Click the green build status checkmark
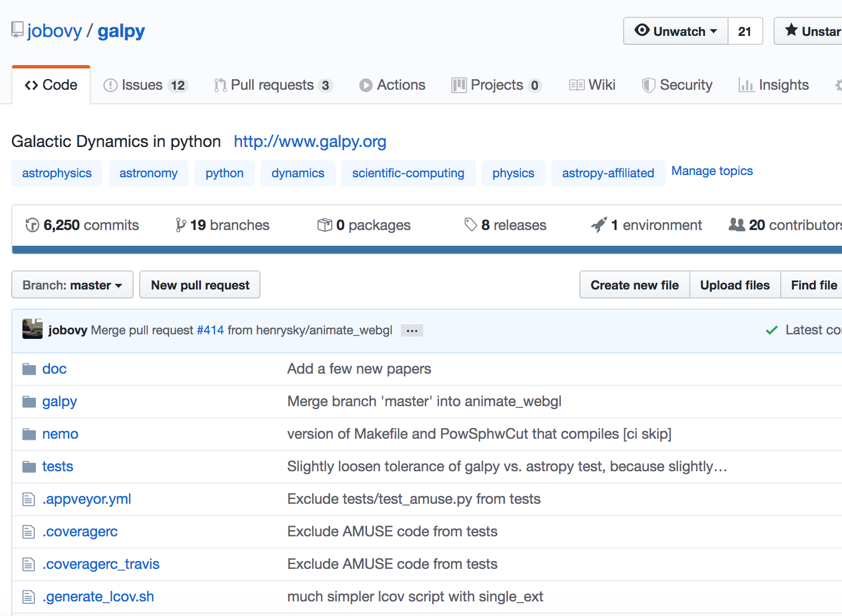Screen dimensions: 842x616 (772, 330)
